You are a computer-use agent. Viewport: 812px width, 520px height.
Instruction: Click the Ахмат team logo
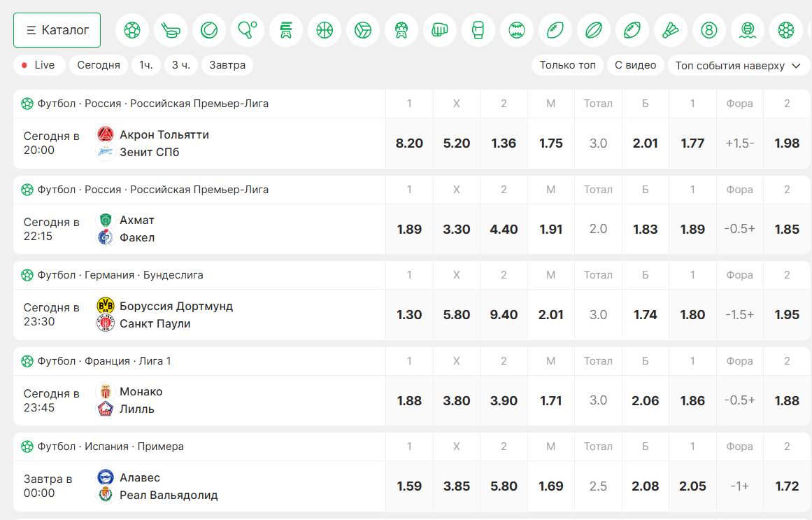pos(106,220)
